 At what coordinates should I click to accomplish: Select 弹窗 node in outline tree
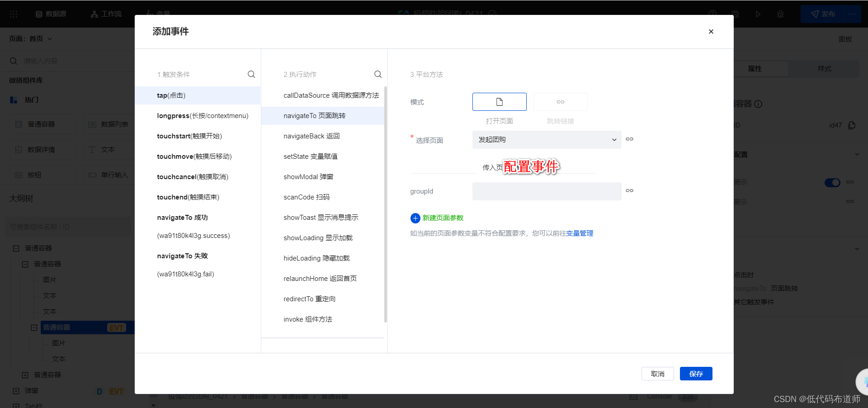coord(32,391)
